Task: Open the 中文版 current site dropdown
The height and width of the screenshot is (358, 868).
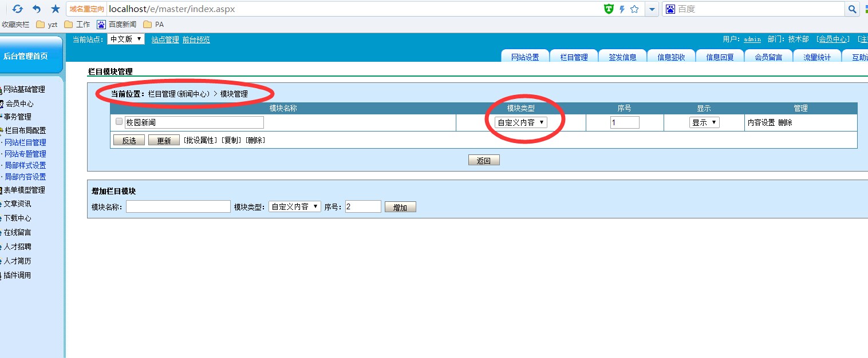Action: [x=126, y=39]
